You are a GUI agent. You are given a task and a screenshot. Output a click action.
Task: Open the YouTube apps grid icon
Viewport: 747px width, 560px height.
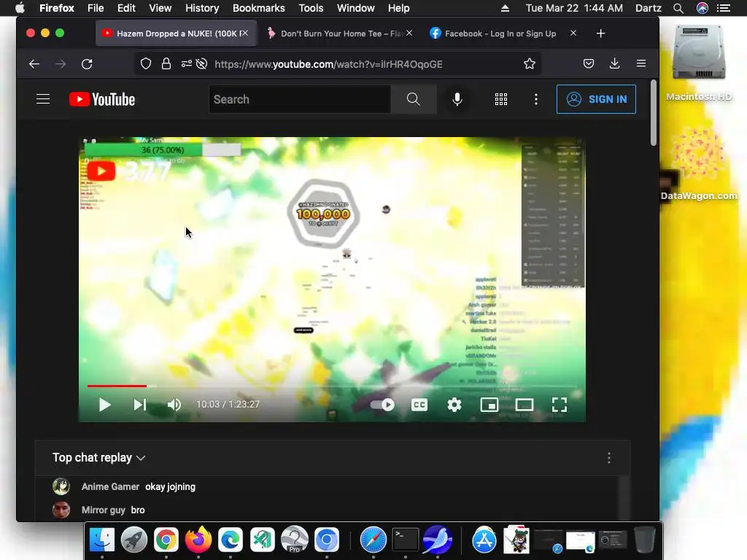coord(500,99)
